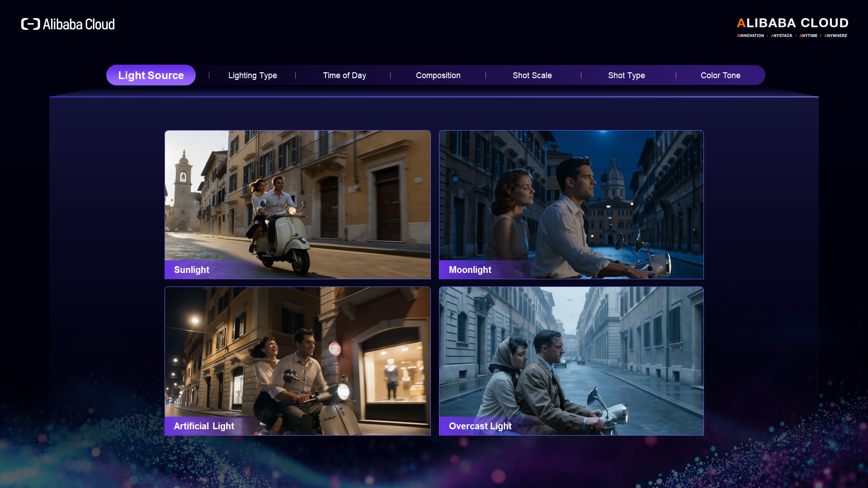Open the Moonlight scene thumbnail
Image resolution: width=868 pixels, height=488 pixels.
click(571, 205)
